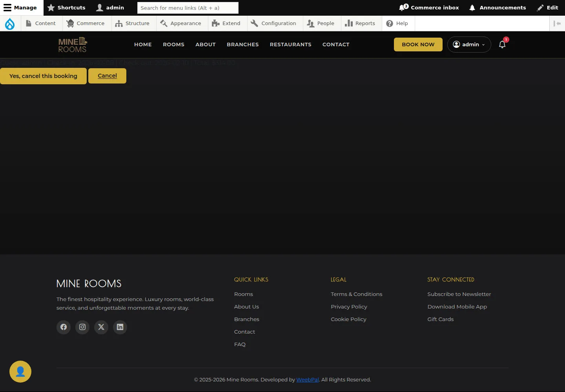This screenshot has height=392, width=565.
Task: Open the Drupal home logo icon
Action: (10, 24)
